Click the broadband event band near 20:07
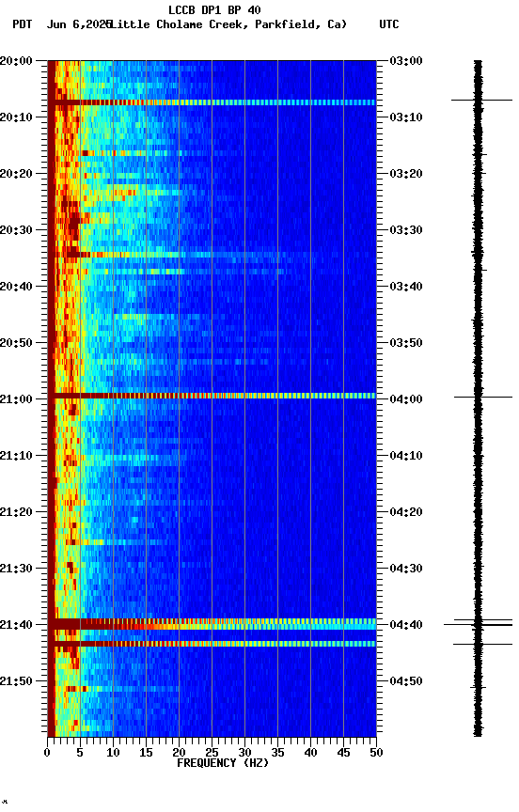Image resolution: width=519 pixels, height=812 pixels. tap(212, 102)
